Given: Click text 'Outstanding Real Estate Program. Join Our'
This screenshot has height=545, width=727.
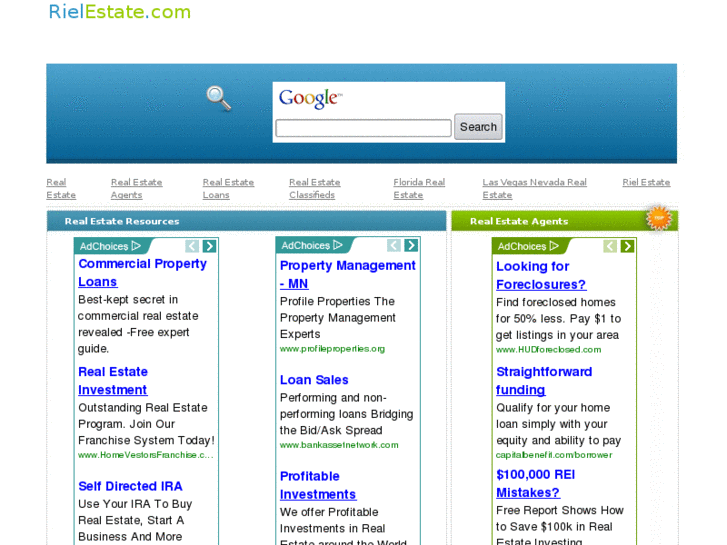Looking at the screenshot, I should coord(143,416).
